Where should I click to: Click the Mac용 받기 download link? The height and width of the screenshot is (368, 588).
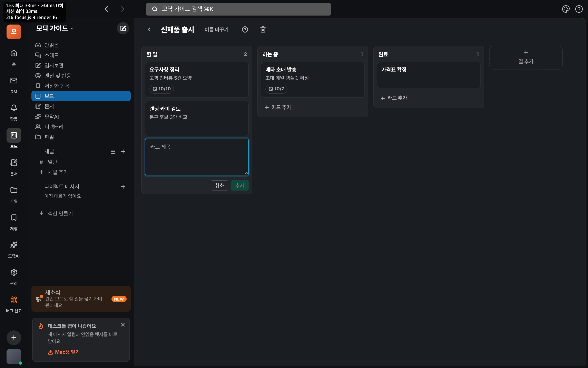tap(64, 352)
